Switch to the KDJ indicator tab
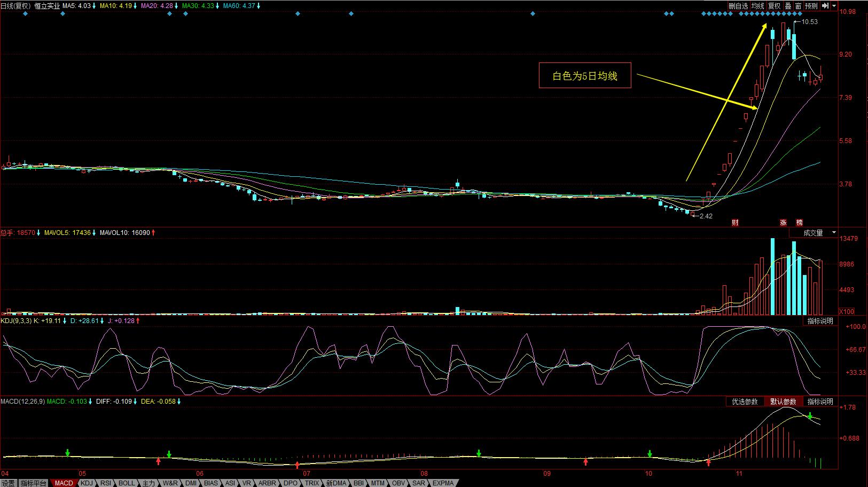868x487 pixels. tap(87, 483)
